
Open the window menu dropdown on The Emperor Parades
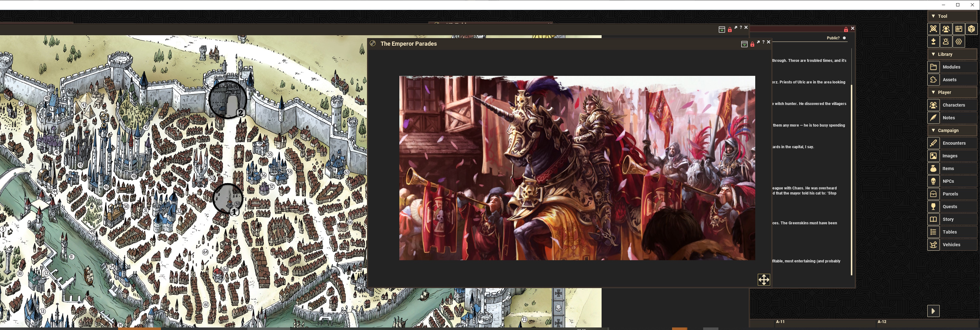744,44
